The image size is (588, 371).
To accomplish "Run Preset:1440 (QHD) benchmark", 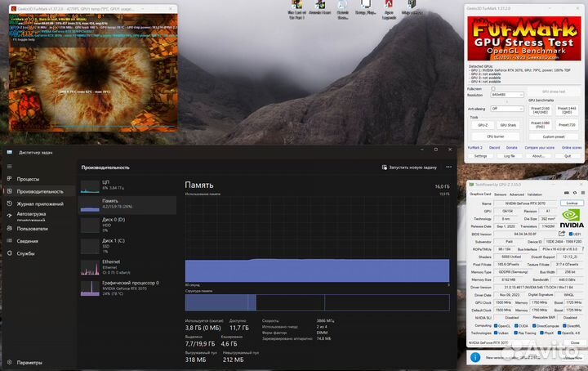I will (x=567, y=110).
